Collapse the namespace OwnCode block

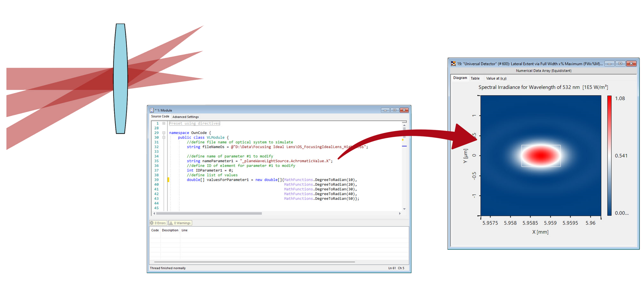[x=164, y=133]
